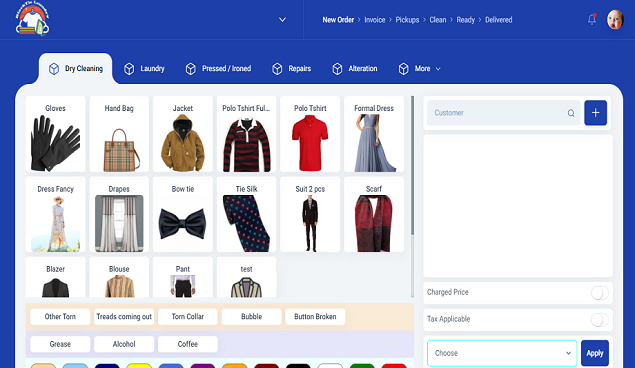The height and width of the screenshot is (368, 635).
Task: Pick the Polo Tshirt red item
Action: pyautogui.click(x=310, y=134)
